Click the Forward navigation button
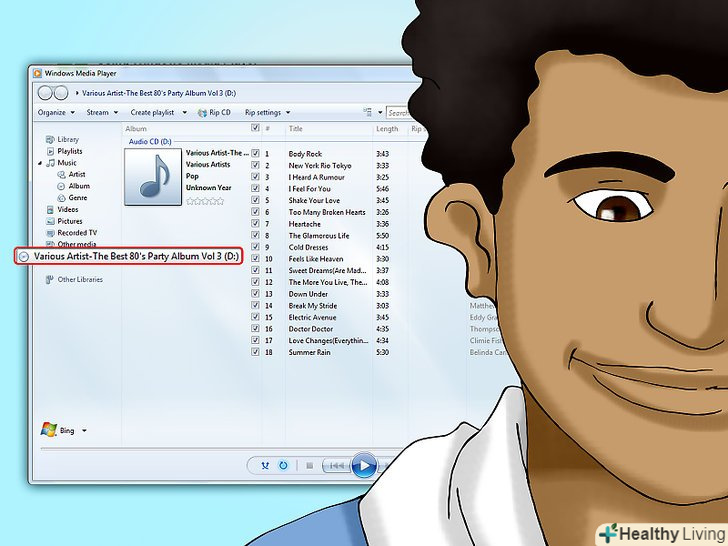Viewport: 728px width, 546px height. (61, 93)
